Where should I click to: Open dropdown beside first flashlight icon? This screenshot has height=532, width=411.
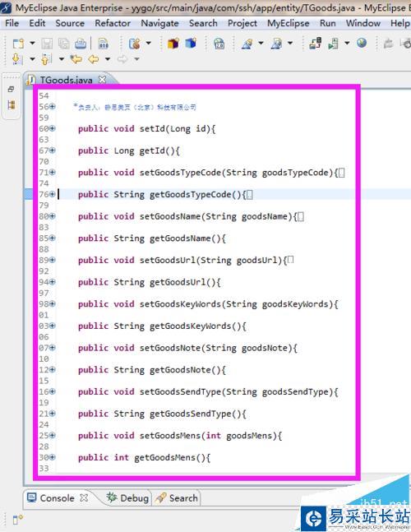tap(261, 43)
